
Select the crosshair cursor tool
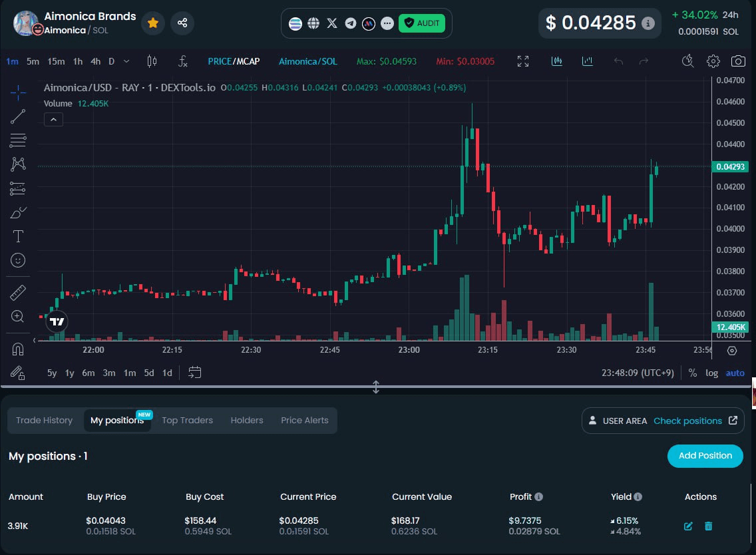pos(18,92)
